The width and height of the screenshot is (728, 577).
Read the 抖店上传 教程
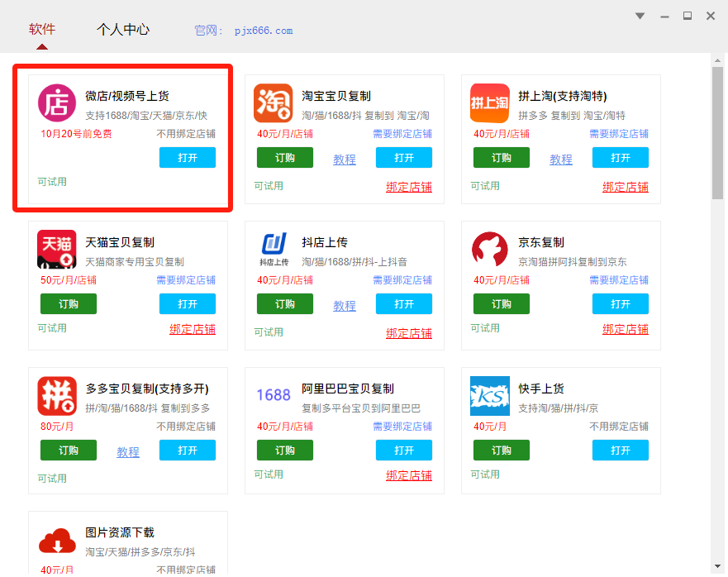click(x=345, y=306)
